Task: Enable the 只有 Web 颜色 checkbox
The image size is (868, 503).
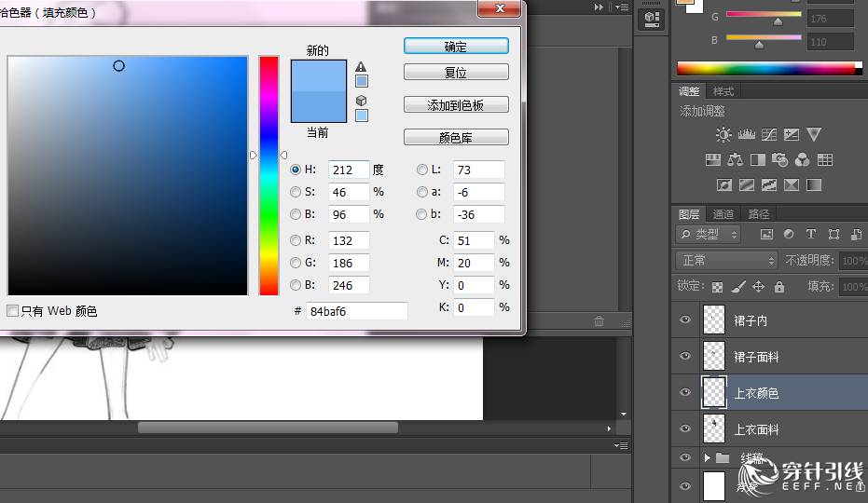Action: 13,311
